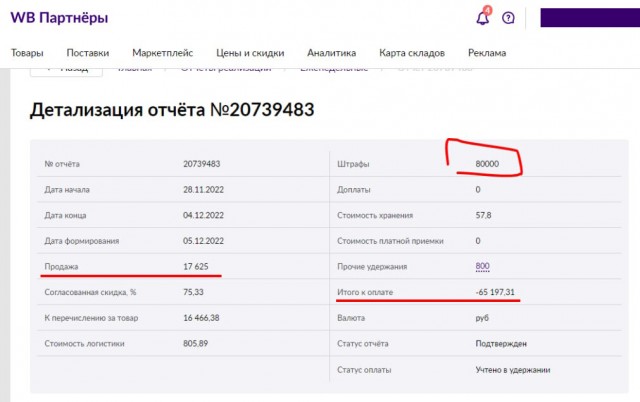640x402 pixels.
Task: Open the Маркетплейс menu
Action: point(162,53)
